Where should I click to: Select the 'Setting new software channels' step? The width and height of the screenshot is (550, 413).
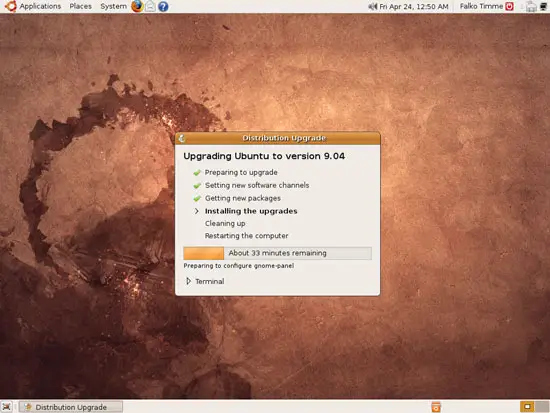(x=257, y=185)
